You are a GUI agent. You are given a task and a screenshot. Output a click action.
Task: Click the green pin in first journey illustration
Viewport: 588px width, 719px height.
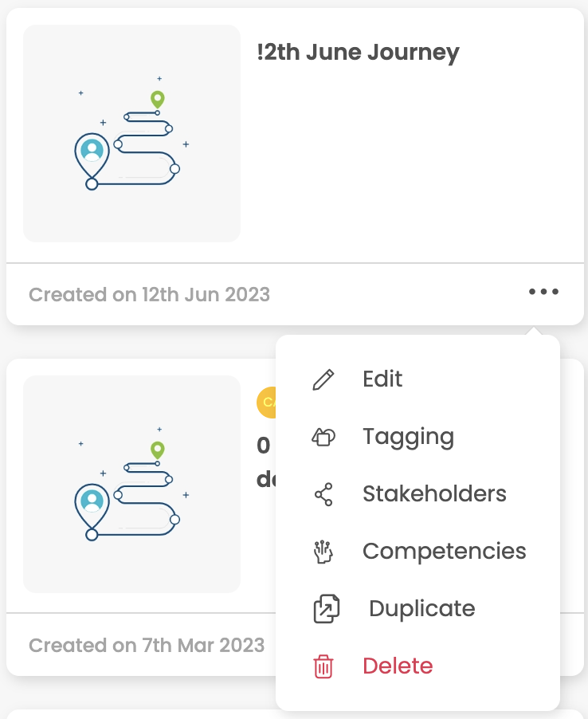[x=158, y=100]
